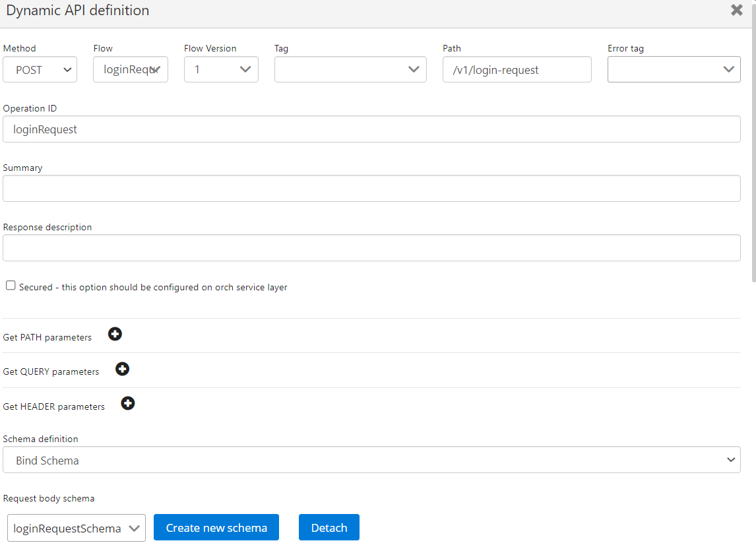Enable the Secured option checkbox
Screen dimensions: 756x547
pyautogui.click(x=11, y=286)
